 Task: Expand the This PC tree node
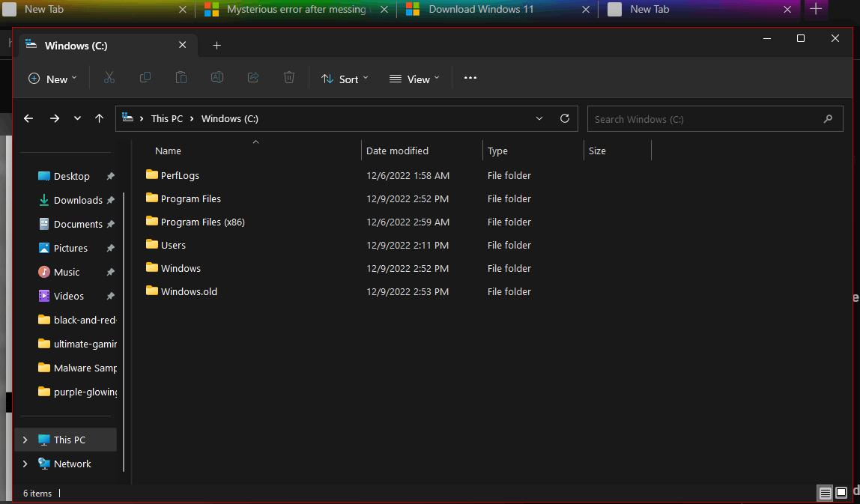pos(25,440)
